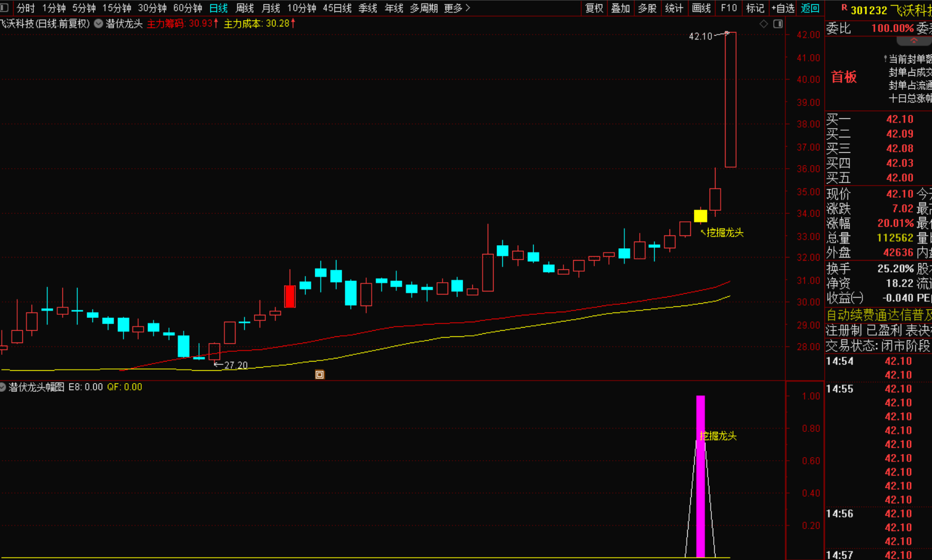This screenshot has width=932, height=560.
Task: Expand the 更多 period options
Action: [457, 8]
